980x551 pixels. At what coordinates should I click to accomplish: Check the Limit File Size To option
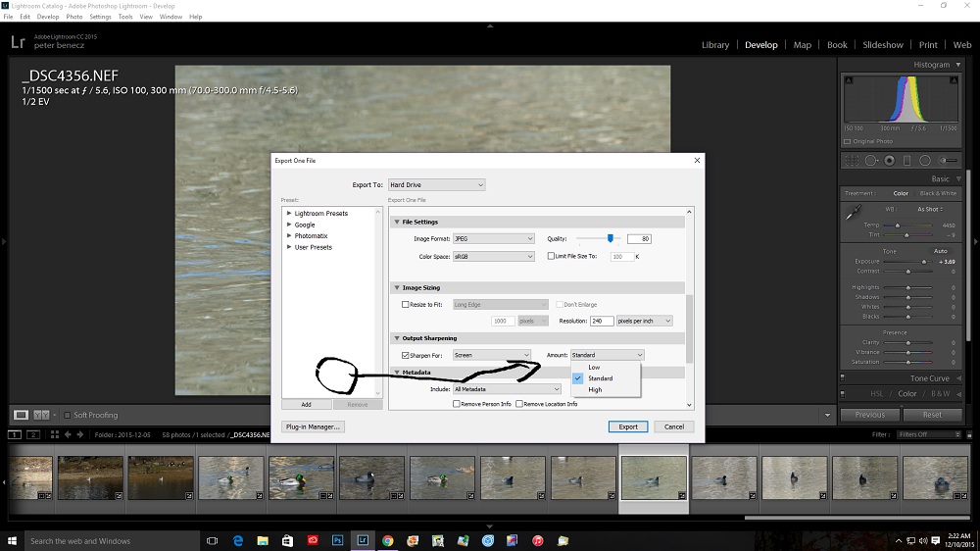pyautogui.click(x=552, y=256)
